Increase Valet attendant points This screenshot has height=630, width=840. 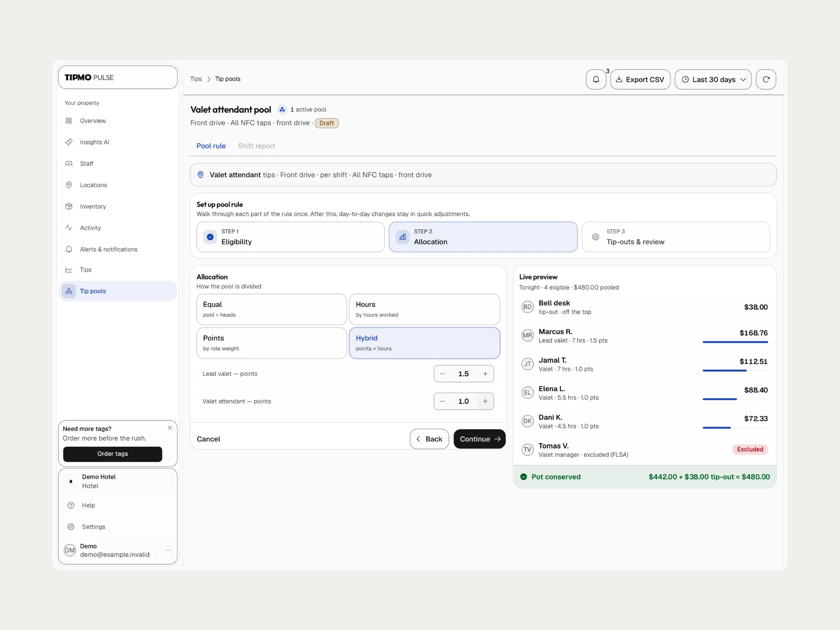click(485, 402)
